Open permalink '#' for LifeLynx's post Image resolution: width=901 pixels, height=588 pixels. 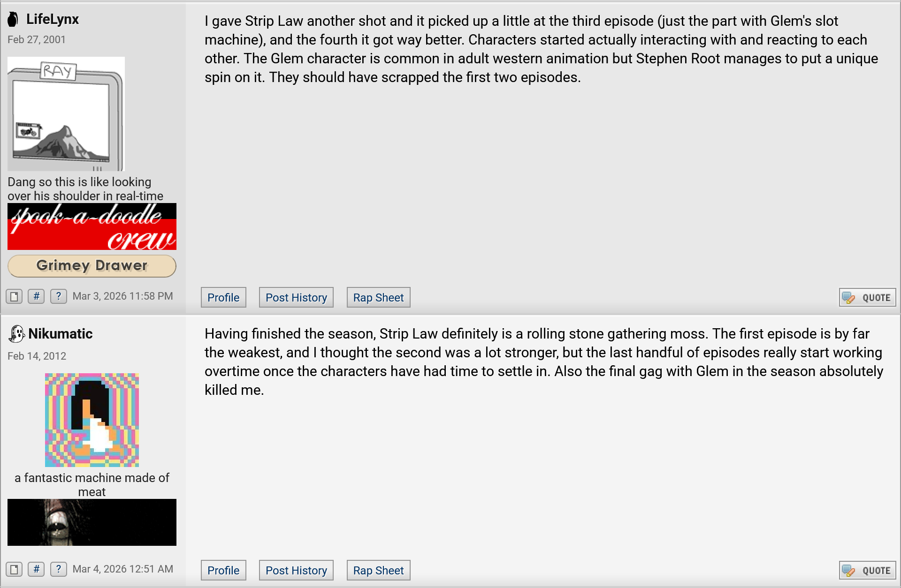[x=36, y=296]
